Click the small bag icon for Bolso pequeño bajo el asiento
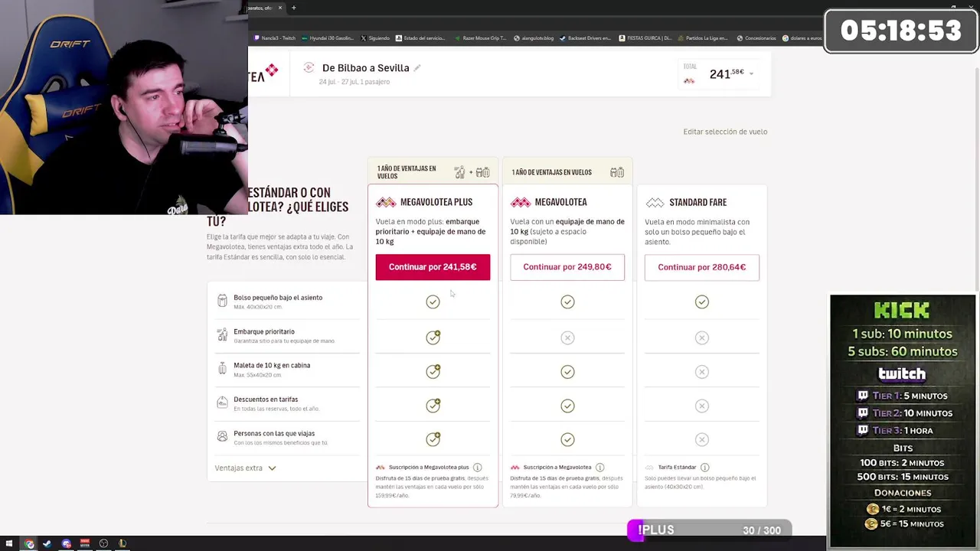Image resolution: width=980 pixels, height=551 pixels. tap(222, 301)
